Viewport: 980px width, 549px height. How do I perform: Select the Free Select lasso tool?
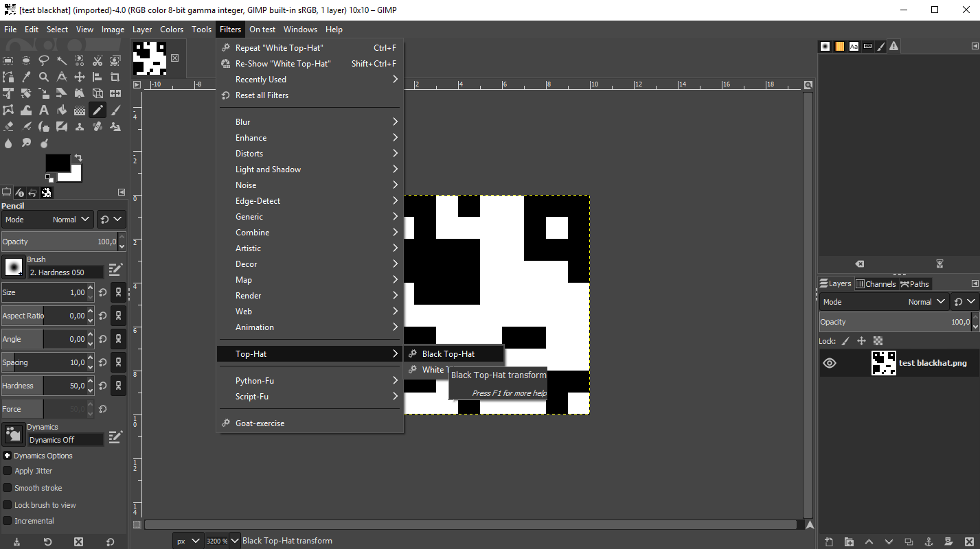pos(44,60)
